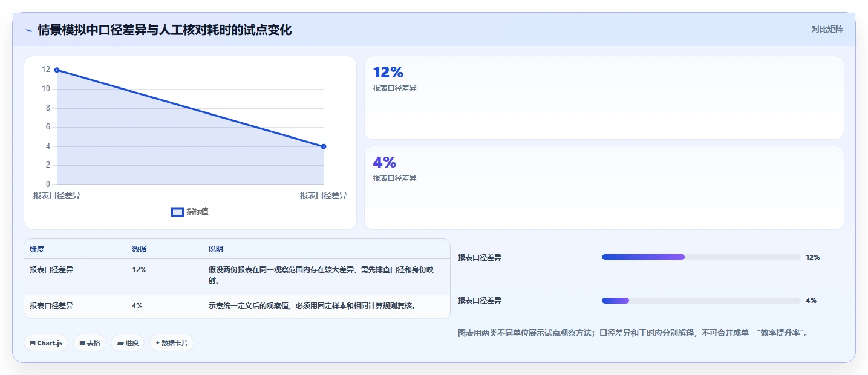Select the chart data point at value 12
Viewport: 868px width, 375px height.
coord(57,70)
